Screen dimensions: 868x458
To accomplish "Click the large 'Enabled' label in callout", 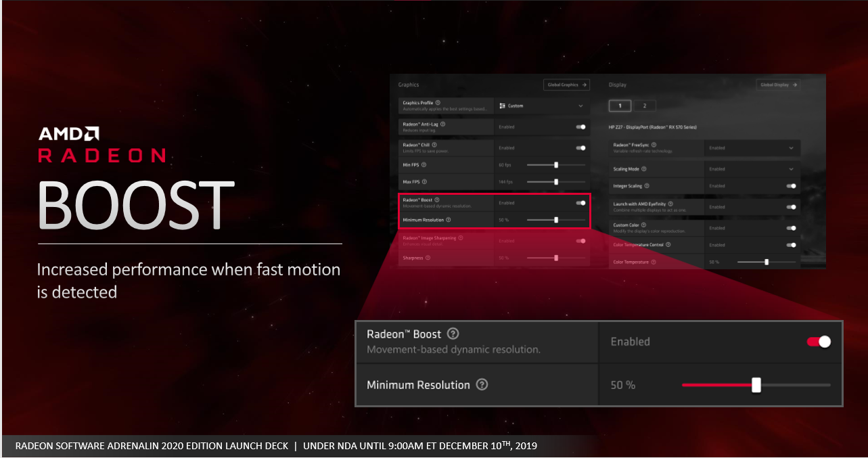I will [x=630, y=342].
